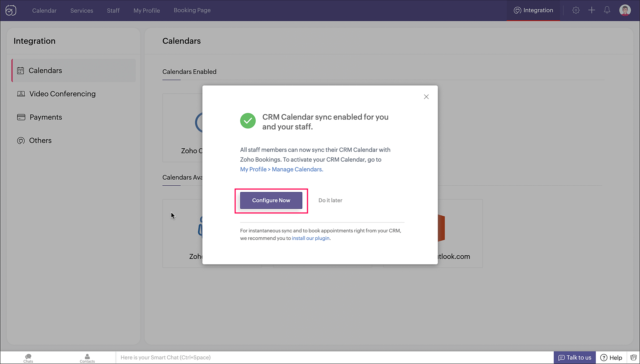
Task: Select Calendars in the Integration sidebar
Action: 74,70
